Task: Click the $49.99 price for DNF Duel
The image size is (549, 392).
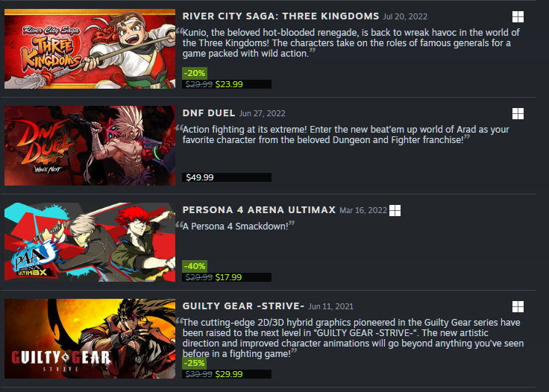Action: [x=200, y=177]
